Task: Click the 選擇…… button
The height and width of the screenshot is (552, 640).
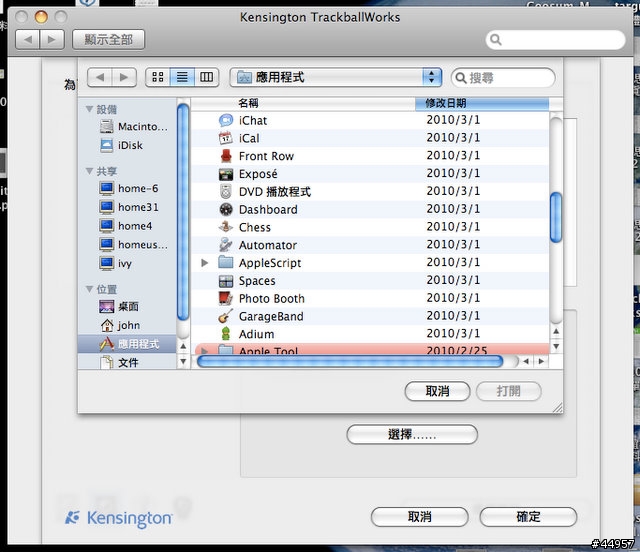Action: 412,434
